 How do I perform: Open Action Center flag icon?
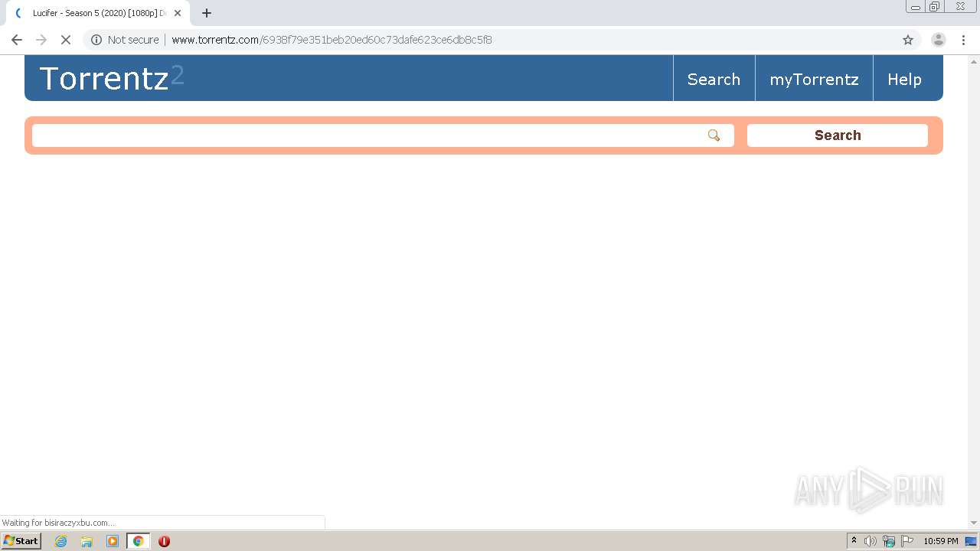click(x=907, y=541)
